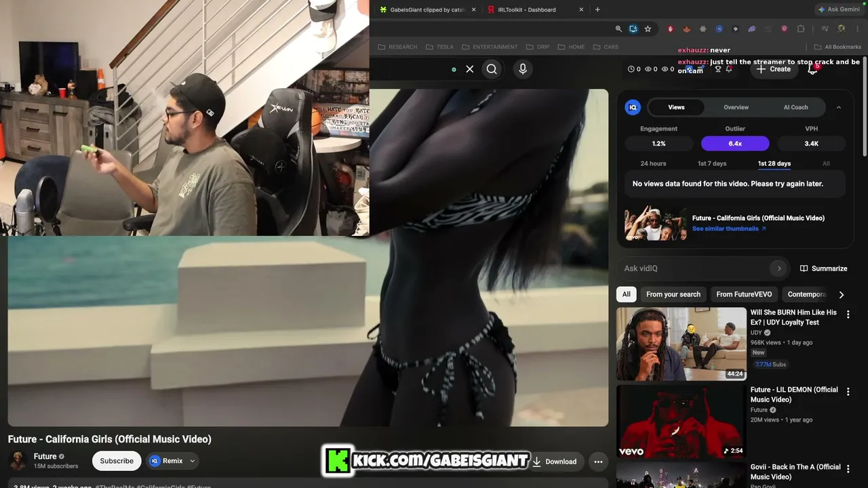
Task: Close the IRLToolkit Dashboard tab
Action: 581,9
